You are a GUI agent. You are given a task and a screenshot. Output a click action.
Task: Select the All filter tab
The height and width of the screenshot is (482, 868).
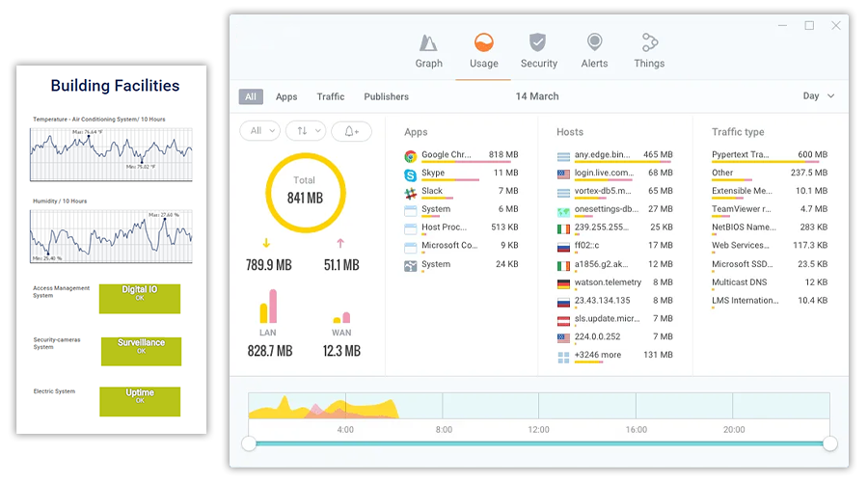click(251, 97)
